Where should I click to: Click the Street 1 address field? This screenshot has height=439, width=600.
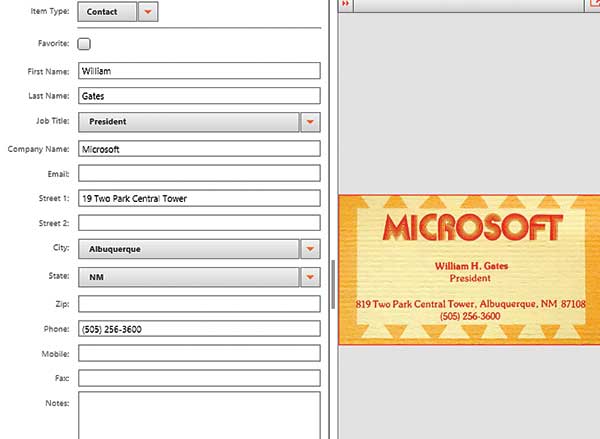[198, 198]
